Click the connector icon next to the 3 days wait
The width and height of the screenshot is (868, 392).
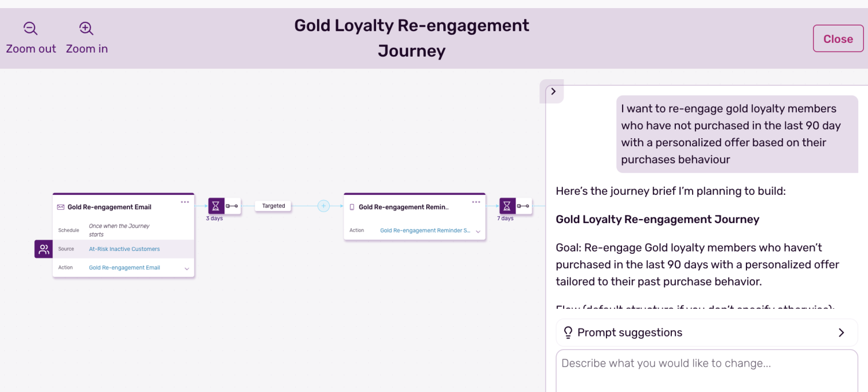coord(232,206)
